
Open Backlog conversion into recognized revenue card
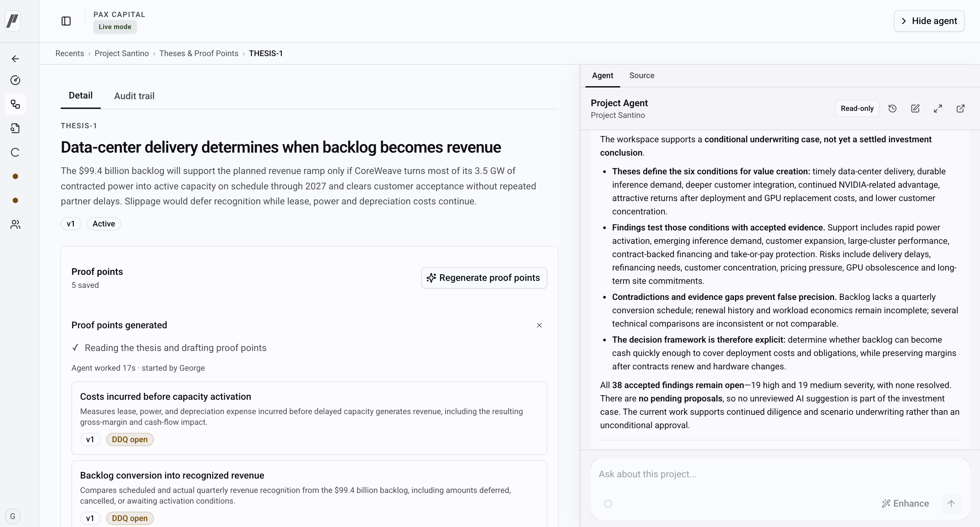[x=309, y=494]
